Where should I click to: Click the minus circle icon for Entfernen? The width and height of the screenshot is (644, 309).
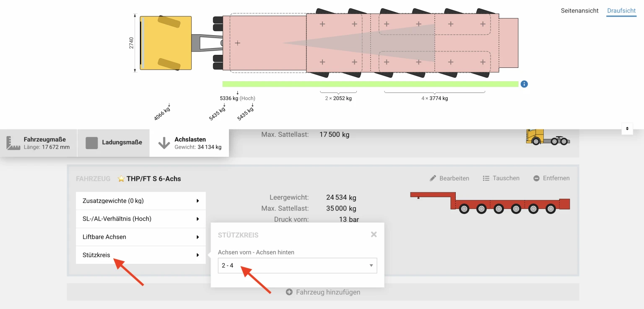(536, 178)
